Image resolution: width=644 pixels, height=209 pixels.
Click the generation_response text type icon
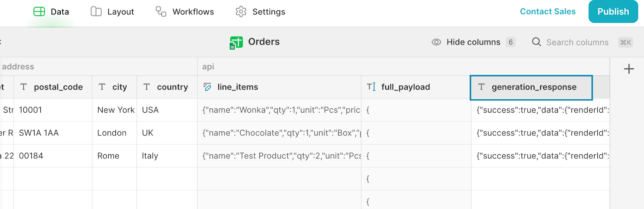[x=481, y=87]
